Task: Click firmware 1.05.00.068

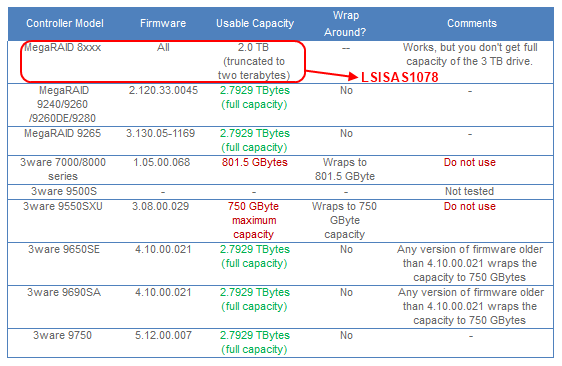Action: click(x=162, y=162)
